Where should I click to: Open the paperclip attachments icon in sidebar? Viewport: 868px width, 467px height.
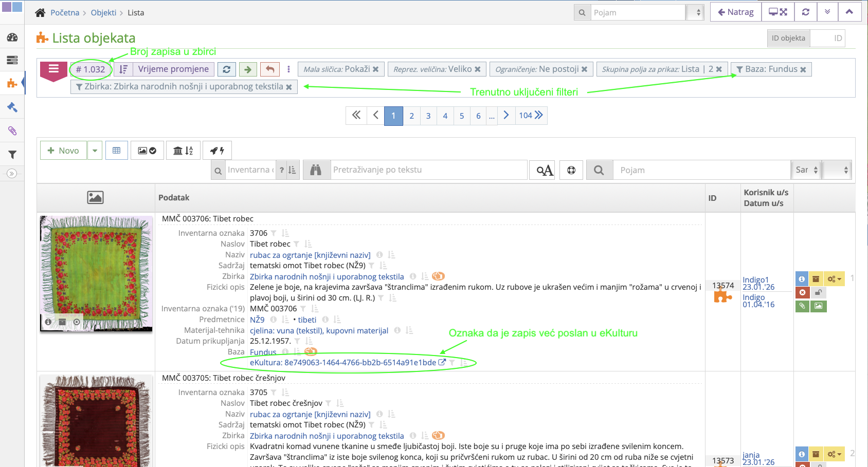pos(12,130)
